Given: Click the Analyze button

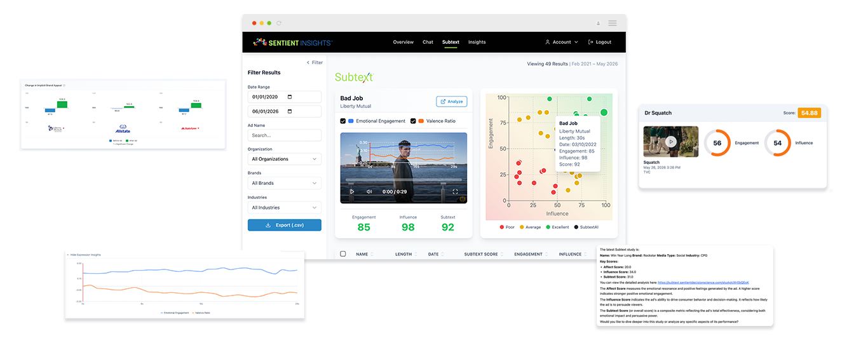Looking at the screenshot, I should pyautogui.click(x=452, y=101).
